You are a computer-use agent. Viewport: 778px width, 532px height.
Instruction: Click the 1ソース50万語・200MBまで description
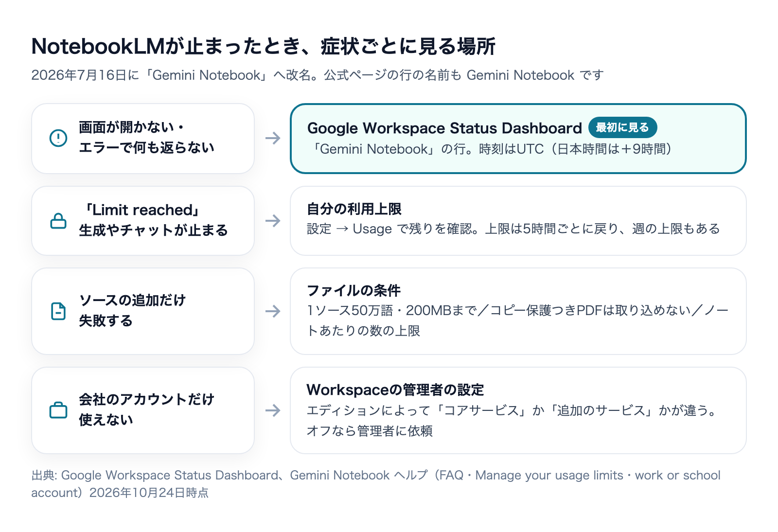517,320
